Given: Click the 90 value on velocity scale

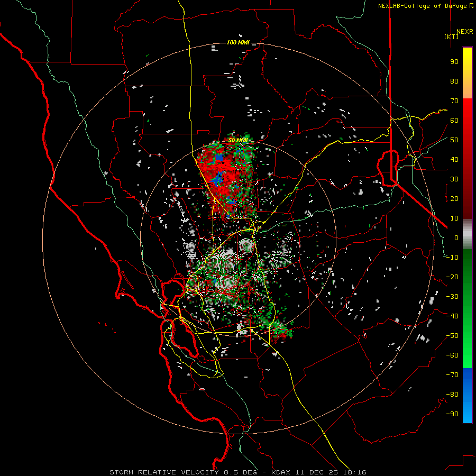Looking at the screenshot, I should [454, 62].
